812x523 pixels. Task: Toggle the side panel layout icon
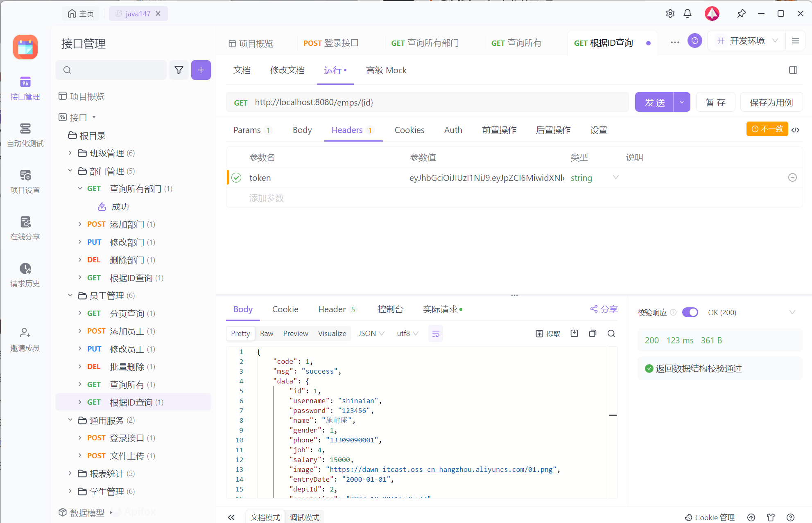coord(793,70)
